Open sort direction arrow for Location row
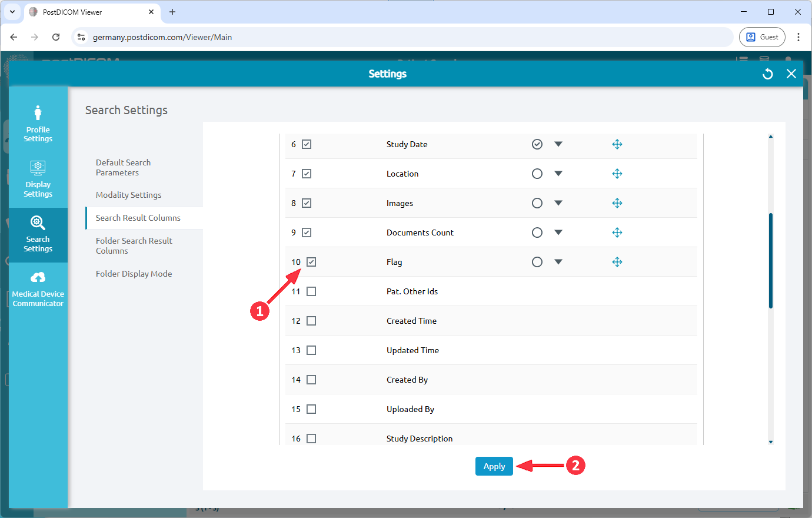Image resolution: width=812 pixels, height=518 pixels. coord(558,174)
